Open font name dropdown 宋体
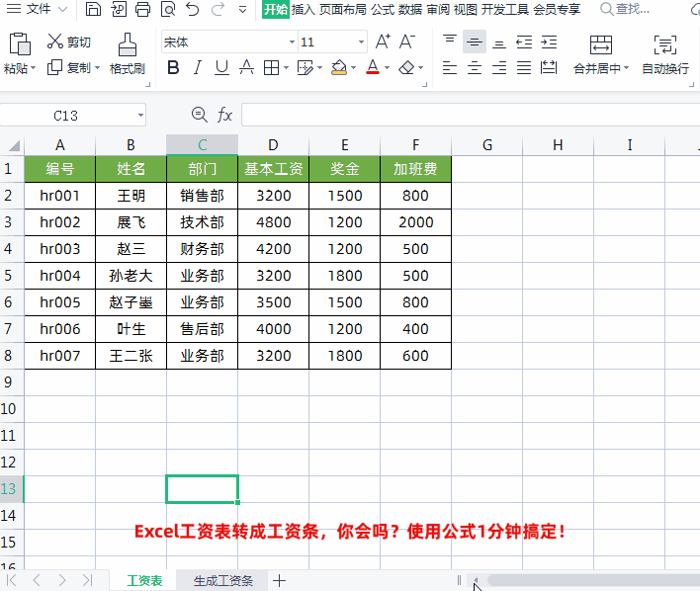Viewport: 700px width, 591px height. (x=292, y=42)
